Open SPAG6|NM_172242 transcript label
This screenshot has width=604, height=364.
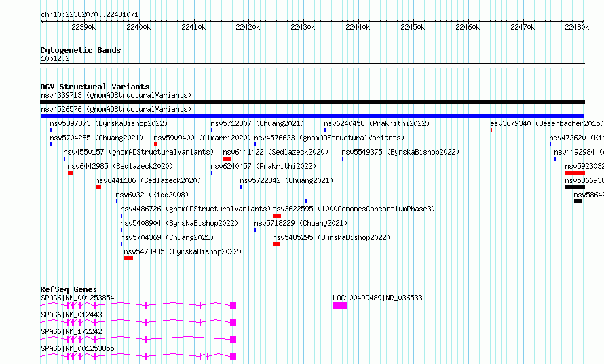click(x=71, y=331)
